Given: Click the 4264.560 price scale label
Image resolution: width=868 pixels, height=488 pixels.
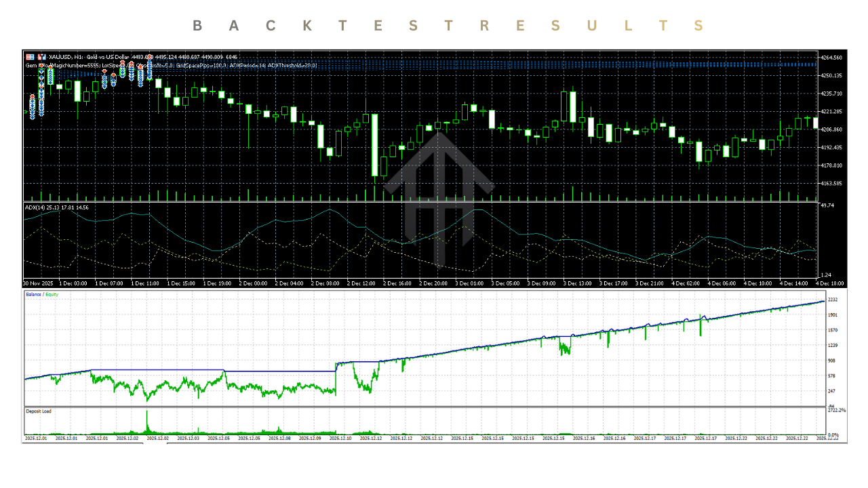Looking at the screenshot, I should pos(831,58).
